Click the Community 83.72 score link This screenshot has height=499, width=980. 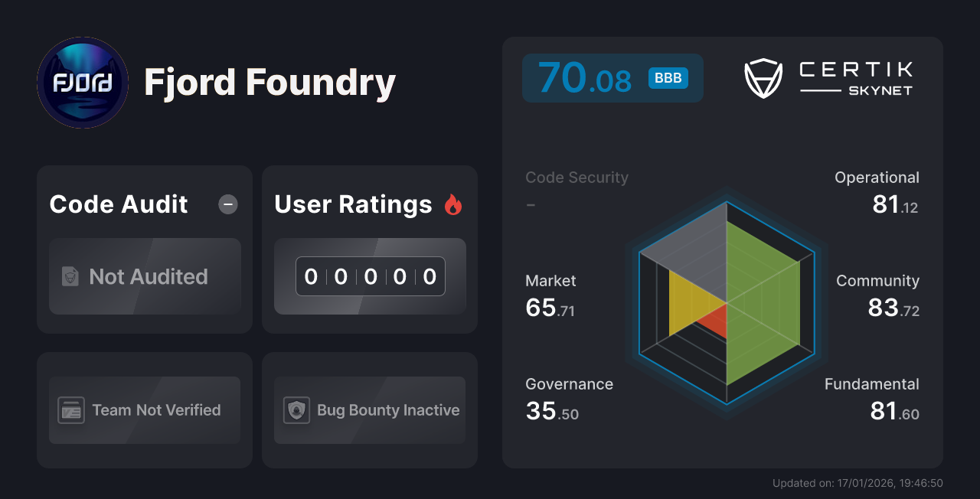pos(877,295)
